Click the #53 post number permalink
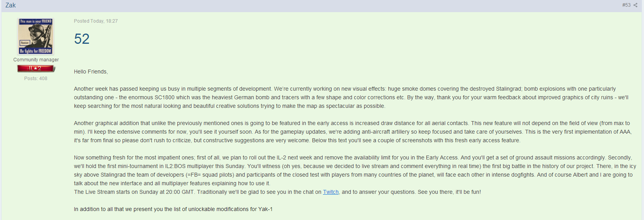 626,5
